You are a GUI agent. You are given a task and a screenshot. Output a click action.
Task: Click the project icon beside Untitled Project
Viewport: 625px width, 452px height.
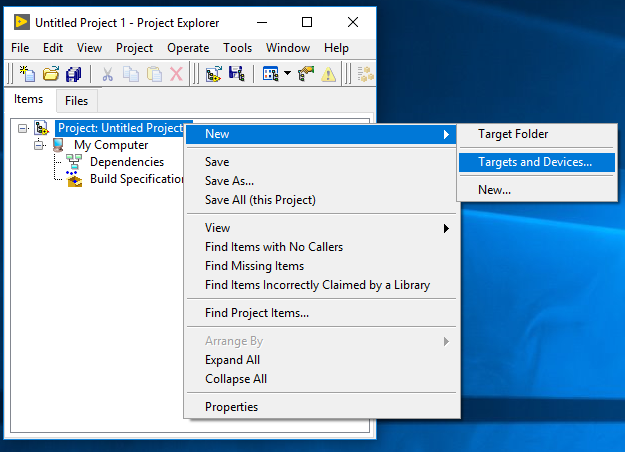[41, 128]
